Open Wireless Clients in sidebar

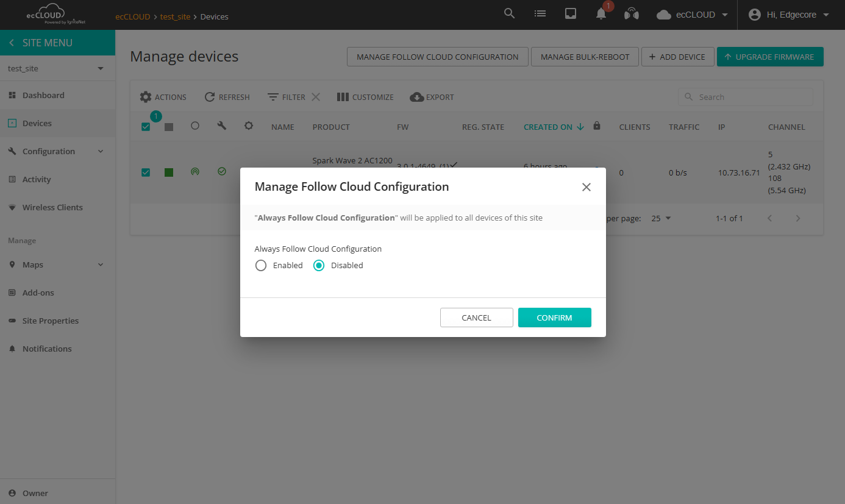pyautogui.click(x=57, y=207)
